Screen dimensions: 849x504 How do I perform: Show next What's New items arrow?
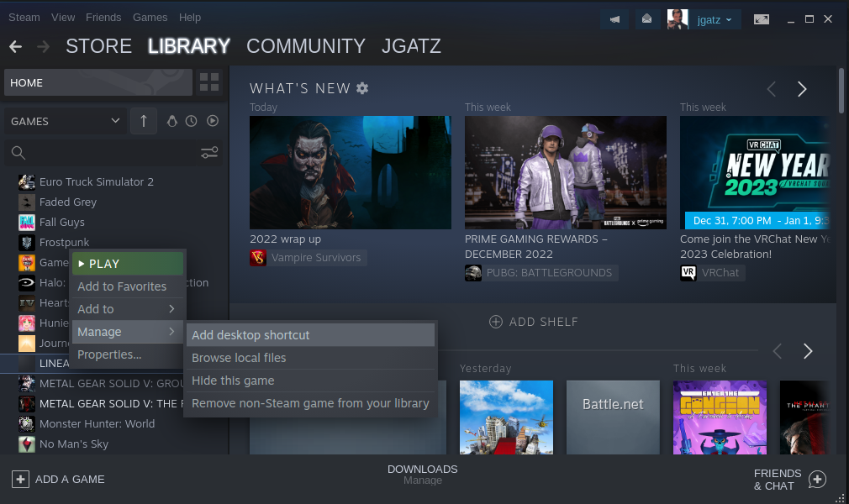[802, 89]
